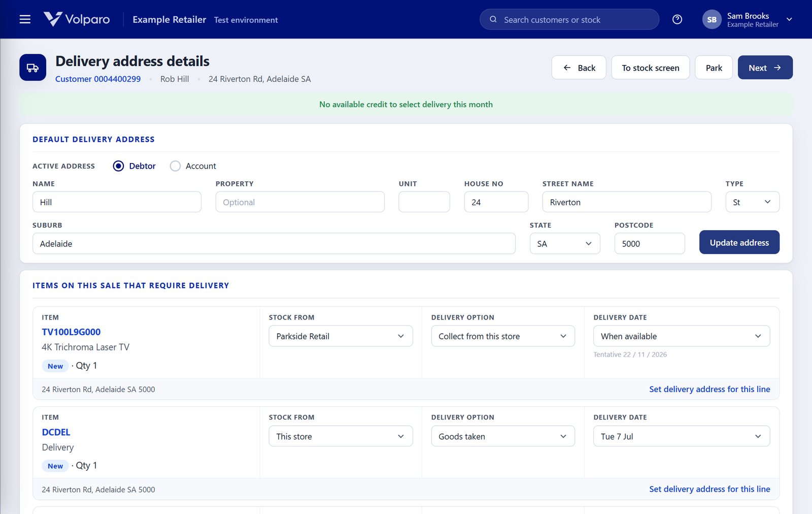Click the New badge on DCDEL
The image size is (812, 514).
click(55, 466)
